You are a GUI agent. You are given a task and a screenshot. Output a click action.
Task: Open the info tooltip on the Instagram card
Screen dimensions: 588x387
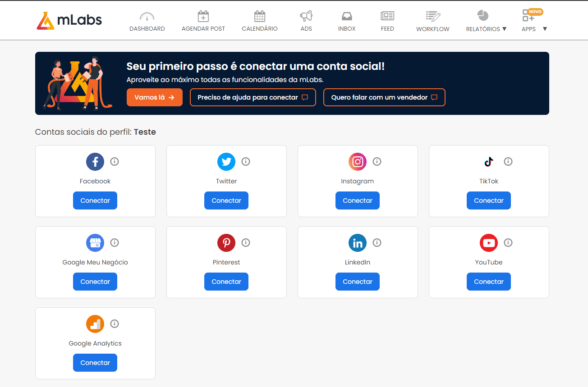[x=377, y=161]
